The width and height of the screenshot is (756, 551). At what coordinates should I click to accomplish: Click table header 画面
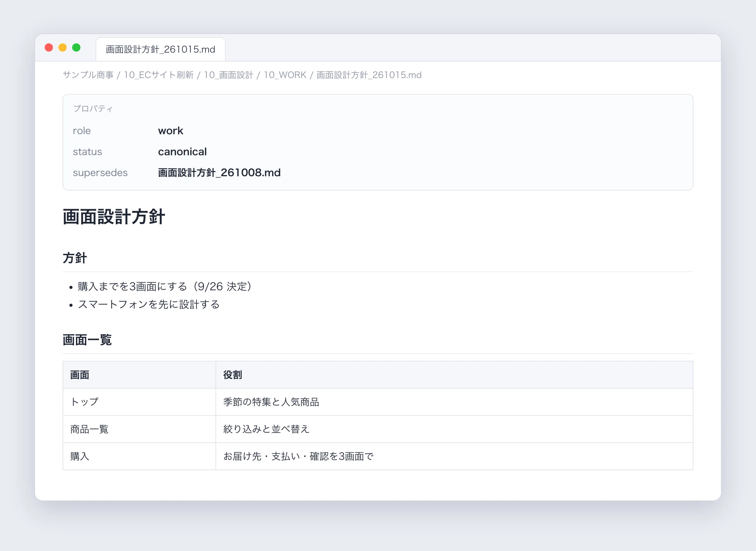(x=139, y=375)
